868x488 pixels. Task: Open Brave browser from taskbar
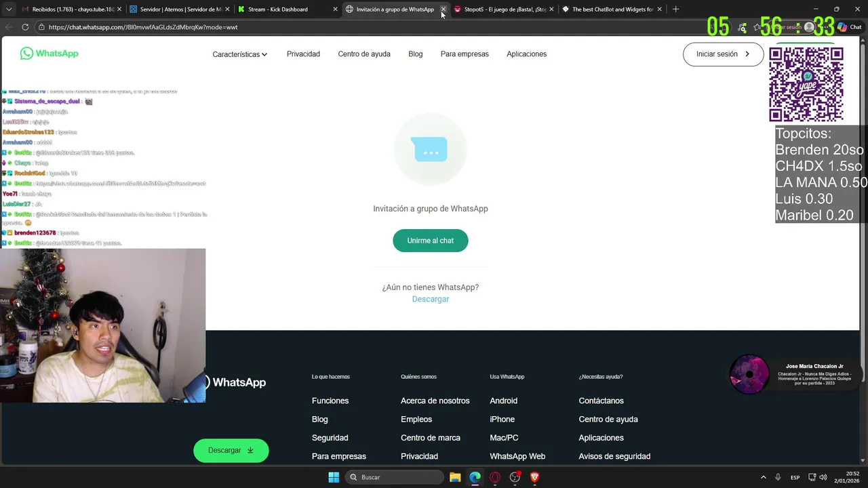tap(535, 477)
